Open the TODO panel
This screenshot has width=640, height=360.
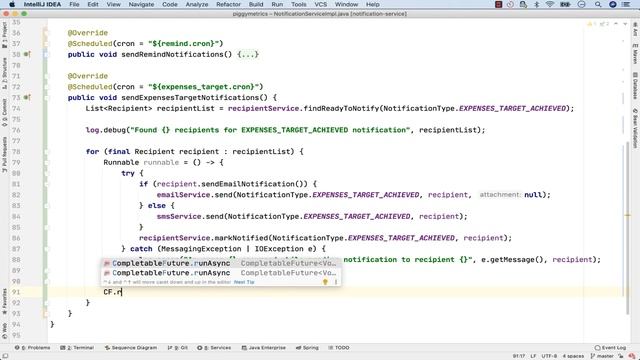click(339, 348)
